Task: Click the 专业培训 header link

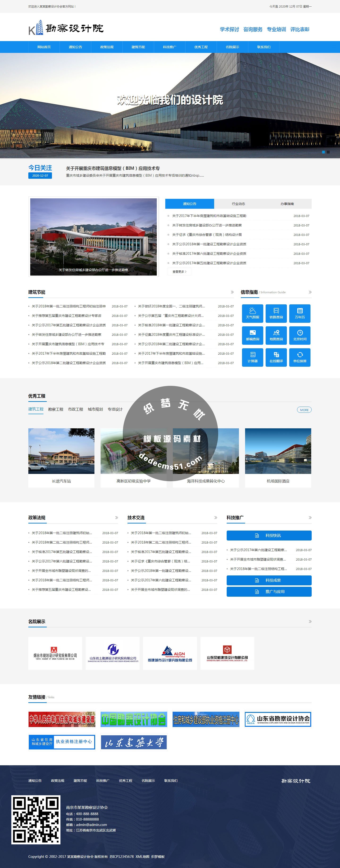Action: pyautogui.click(x=276, y=29)
